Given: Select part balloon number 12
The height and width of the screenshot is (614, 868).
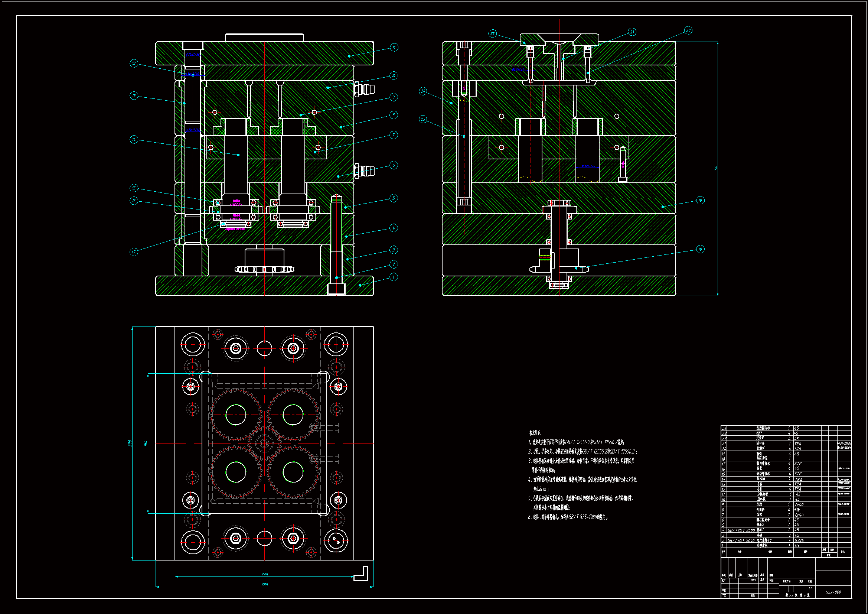Looking at the screenshot, I should coord(134,63).
